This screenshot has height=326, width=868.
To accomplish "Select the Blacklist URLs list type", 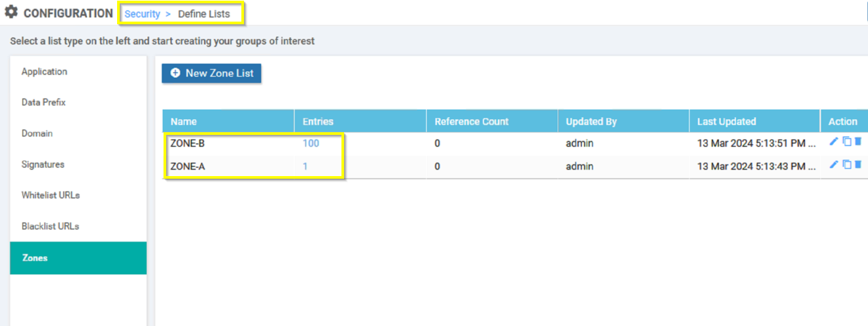I will coord(78,226).
